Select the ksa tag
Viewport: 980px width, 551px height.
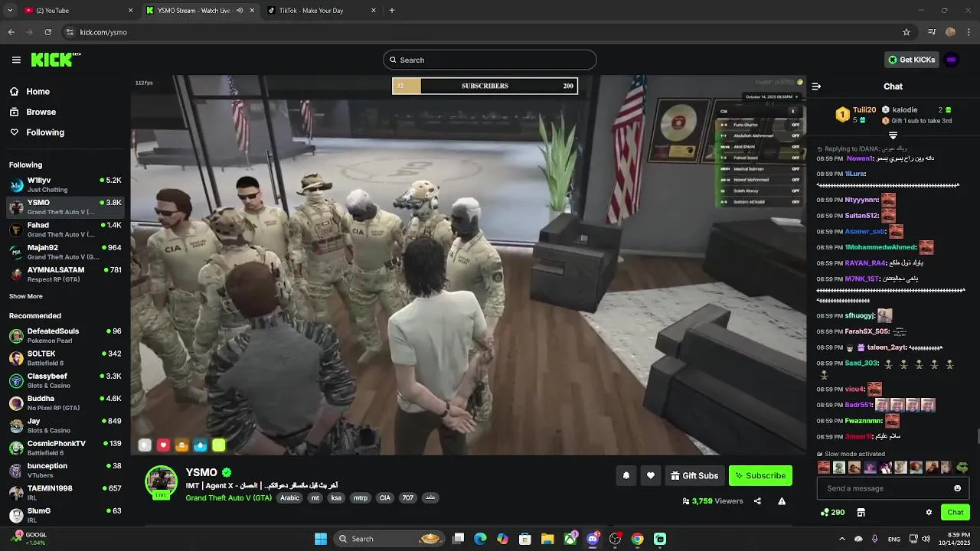click(x=336, y=497)
